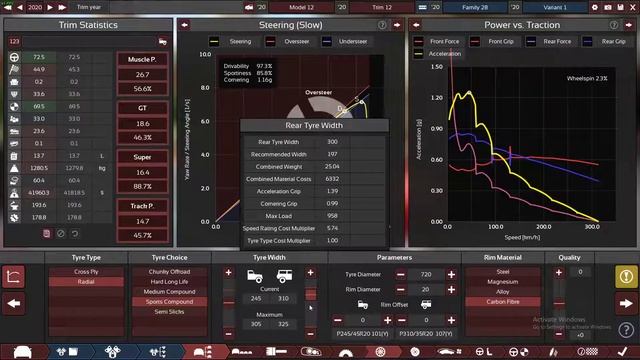640x360 pixels.
Task: Step the trim year back one year
Action: 20,7
